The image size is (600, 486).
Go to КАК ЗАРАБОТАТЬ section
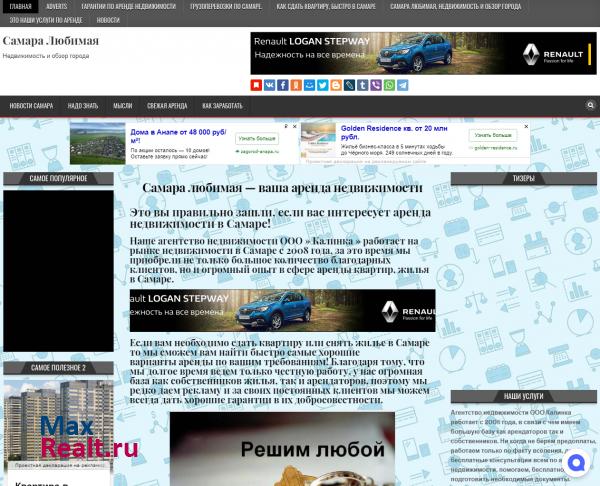[222, 106]
